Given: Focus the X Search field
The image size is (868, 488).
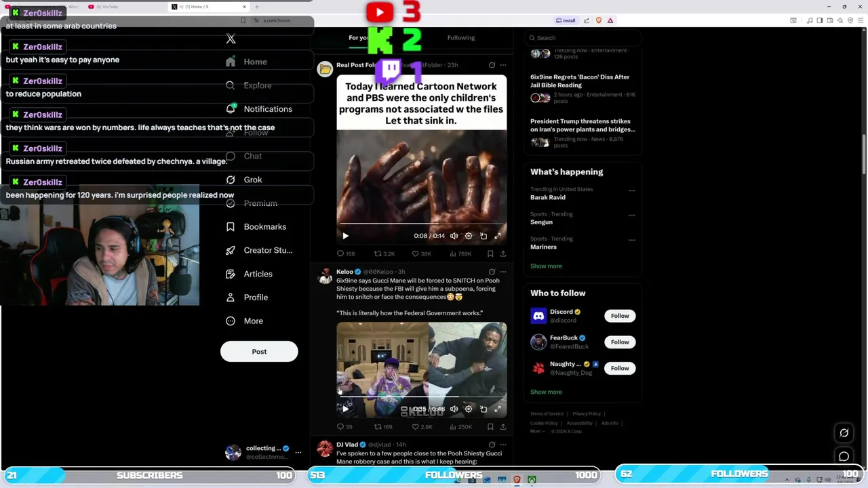Looking at the screenshot, I should coord(582,38).
